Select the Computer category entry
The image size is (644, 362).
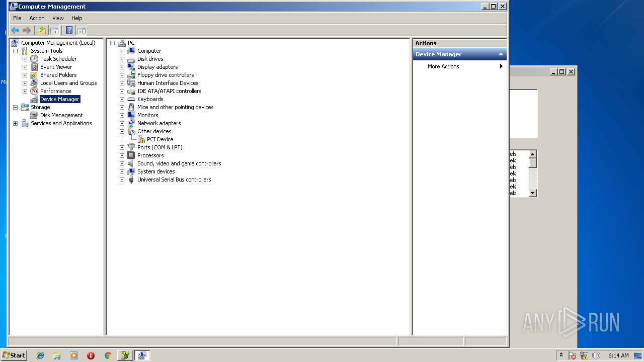tap(149, 51)
